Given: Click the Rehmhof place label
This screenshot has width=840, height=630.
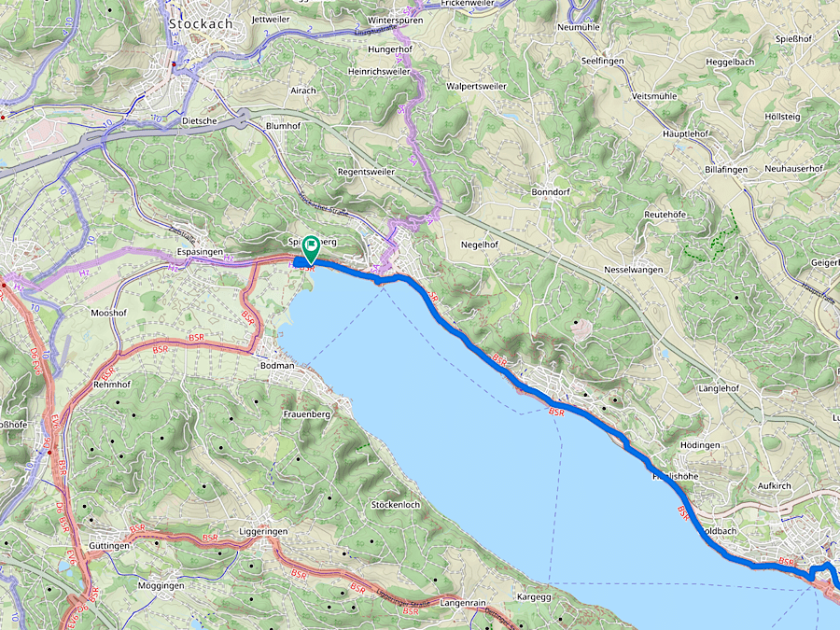Looking at the screenshot, I should [x=112, y=385].
